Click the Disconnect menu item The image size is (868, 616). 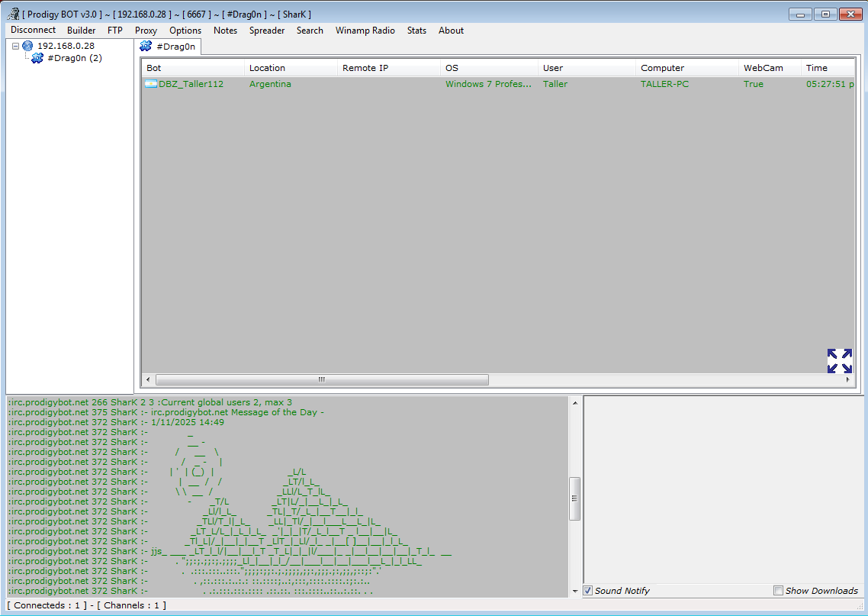click(x=34, y=31)
